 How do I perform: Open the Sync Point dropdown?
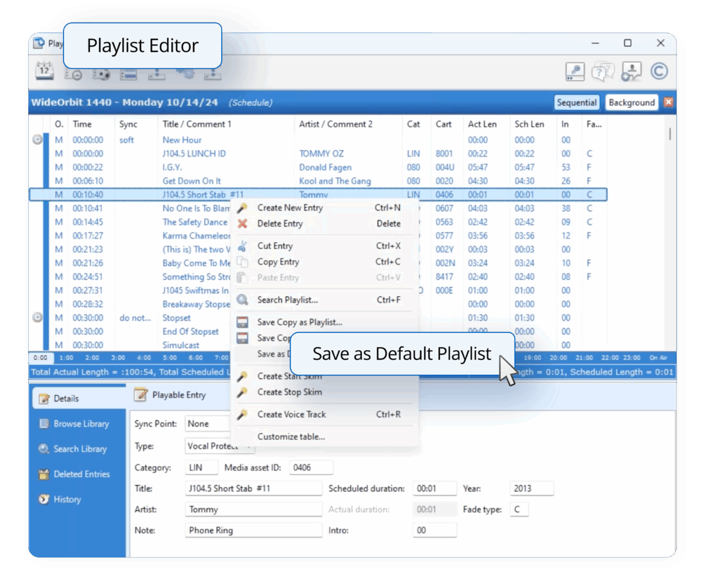(x=206, y=424)
